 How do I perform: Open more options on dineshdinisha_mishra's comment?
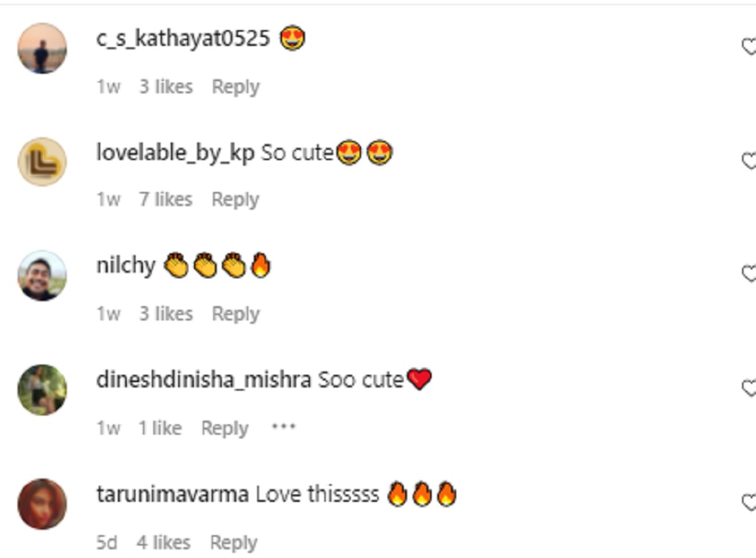(x=283, y=427)
